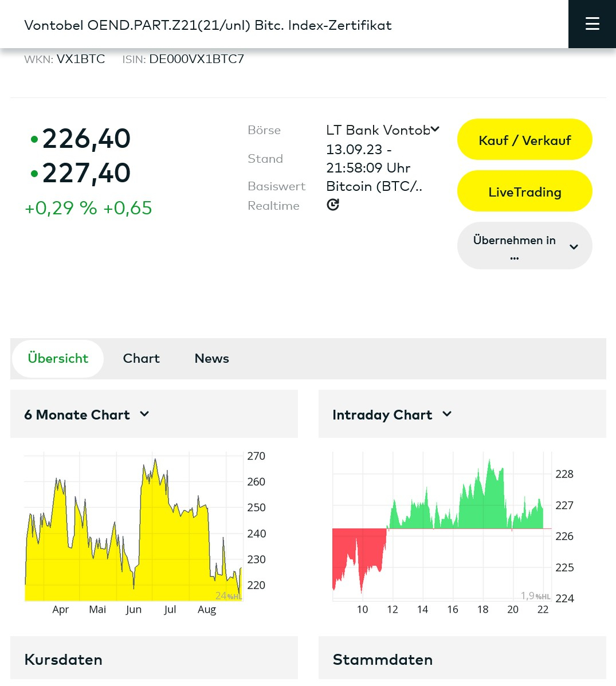Click the Bitcoin (BTC/.. Basiswert link
Screen dimensions: 616x686
(x=374, y=186)
